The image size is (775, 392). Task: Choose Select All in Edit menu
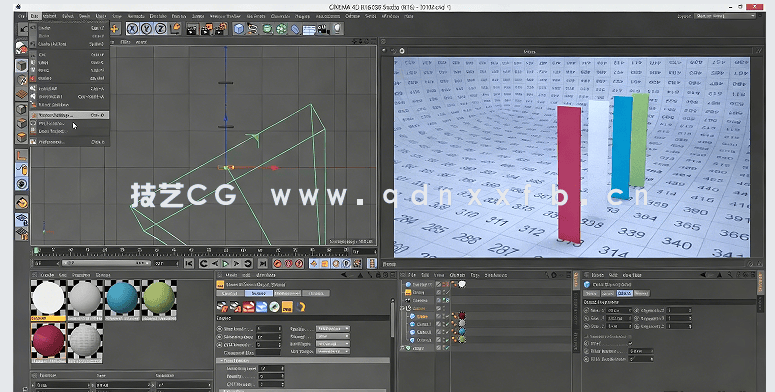pyautogui.click(x=69, y=88)
